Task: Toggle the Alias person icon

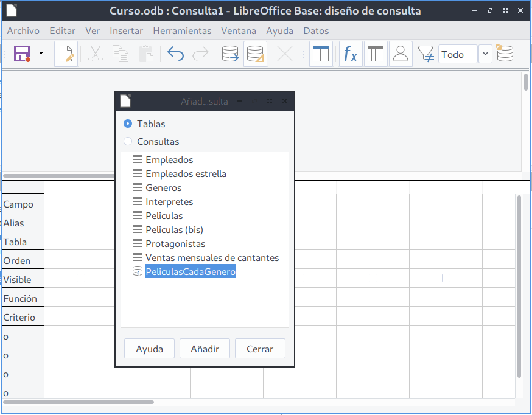Action: [401, 54]
